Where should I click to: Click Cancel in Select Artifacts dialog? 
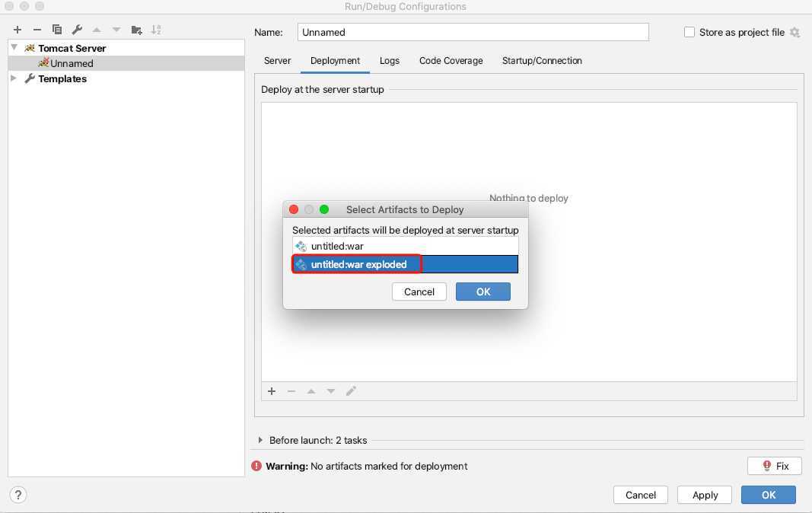419,292
